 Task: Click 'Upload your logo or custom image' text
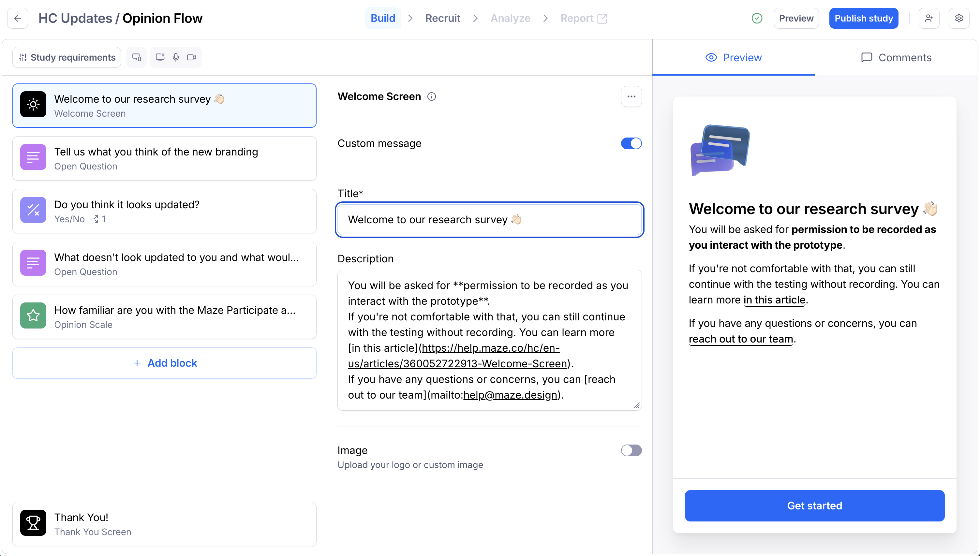point(410,465)
